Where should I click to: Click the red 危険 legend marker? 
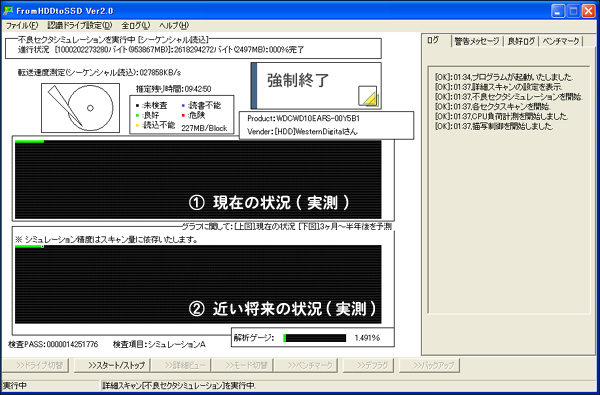click(x=184, y=115)
